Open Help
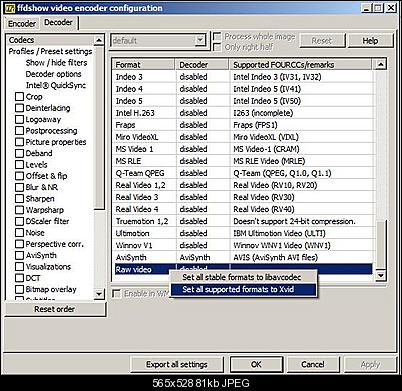 point(370,41)
